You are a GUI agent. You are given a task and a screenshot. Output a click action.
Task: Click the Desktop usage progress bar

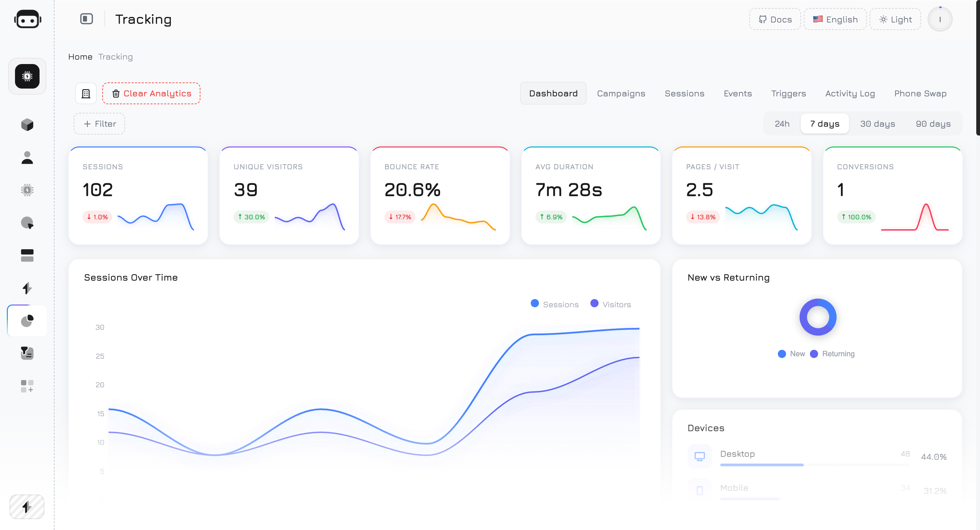(815, 465)
